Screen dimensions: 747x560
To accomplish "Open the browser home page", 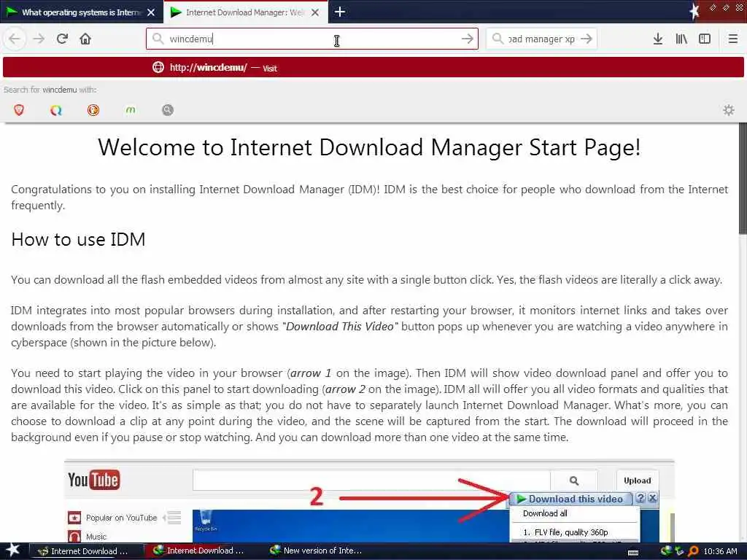I will point(85,39).
